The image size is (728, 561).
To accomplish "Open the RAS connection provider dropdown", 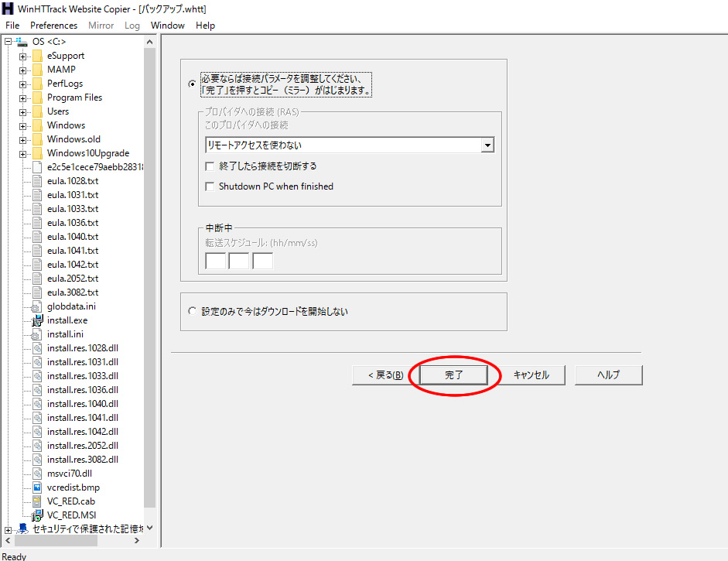I will point(487,145).
